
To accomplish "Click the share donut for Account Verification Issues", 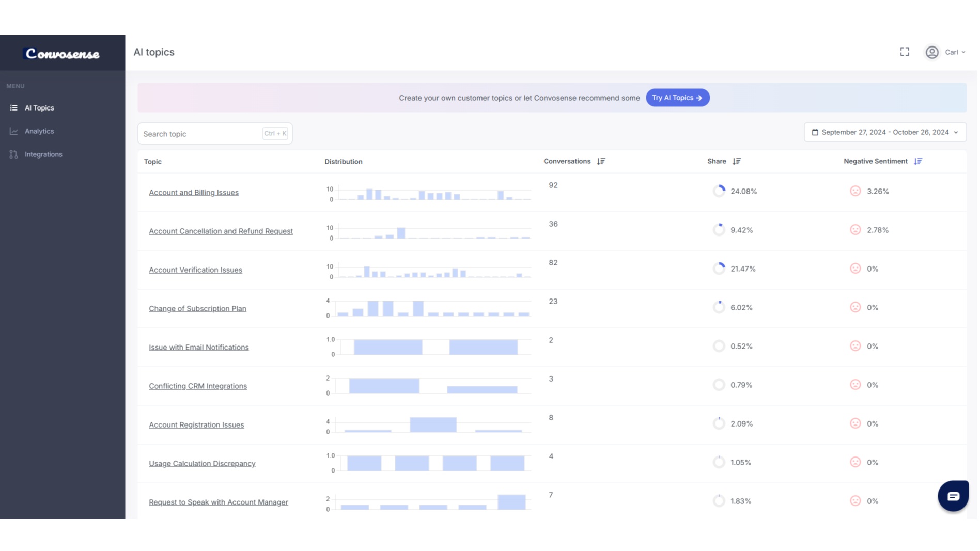I will click(x=719, y=269).
